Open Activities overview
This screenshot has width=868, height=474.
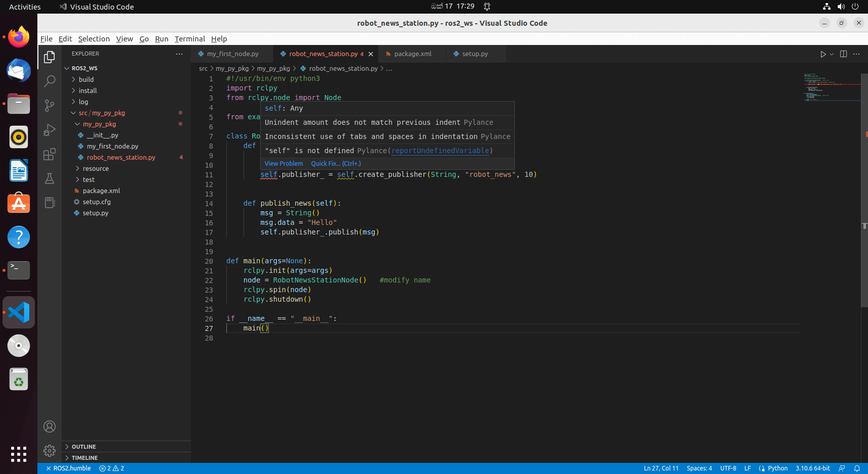pyautogui.click(x=25, y=7)
